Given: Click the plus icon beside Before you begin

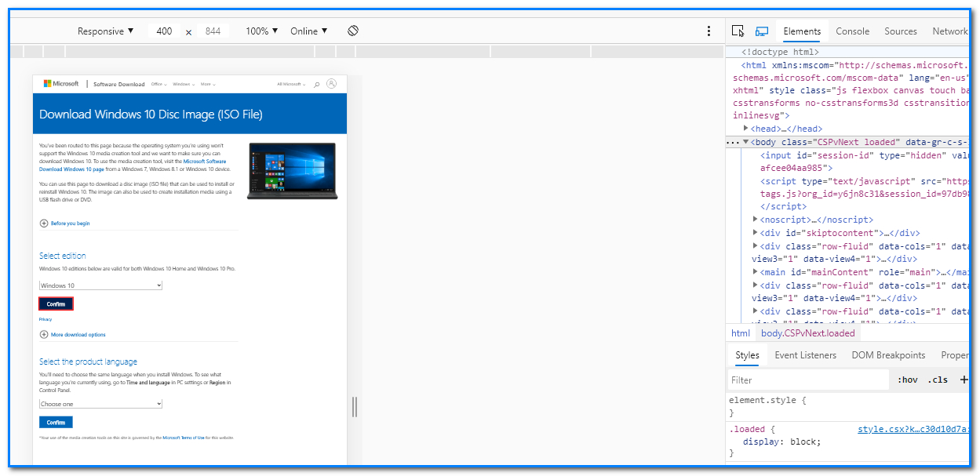Looking at the screenshot, I should (43, 223).
